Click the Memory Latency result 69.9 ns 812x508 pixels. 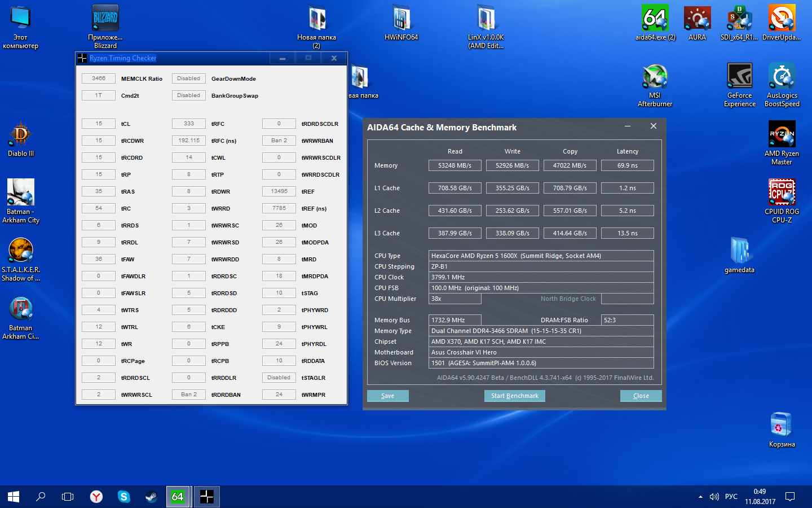coord(628,165)
